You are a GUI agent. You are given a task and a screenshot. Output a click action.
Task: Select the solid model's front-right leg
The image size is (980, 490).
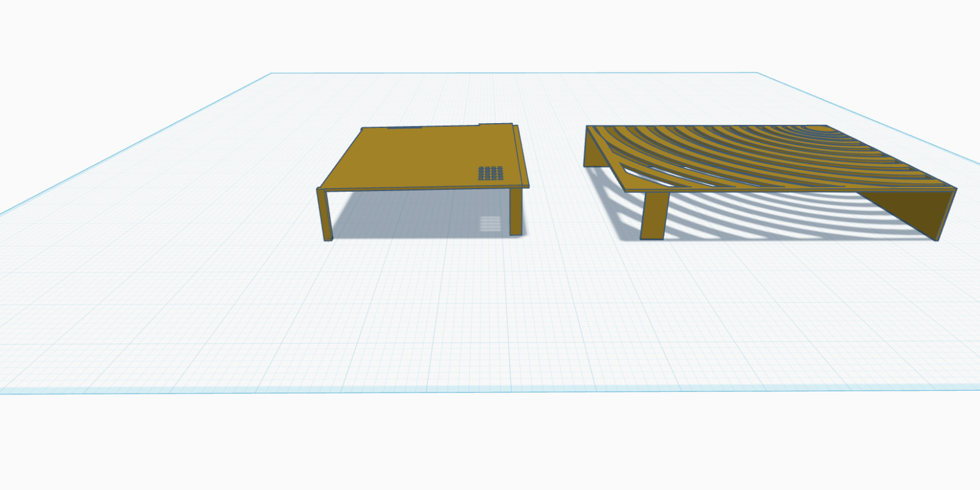click(x=516, y=211)
